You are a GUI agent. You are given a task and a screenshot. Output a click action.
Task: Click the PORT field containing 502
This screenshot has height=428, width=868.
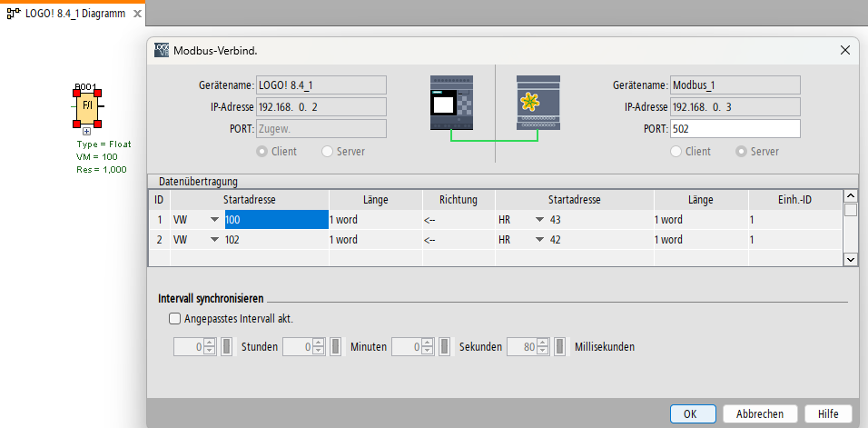tap(735, 129)
